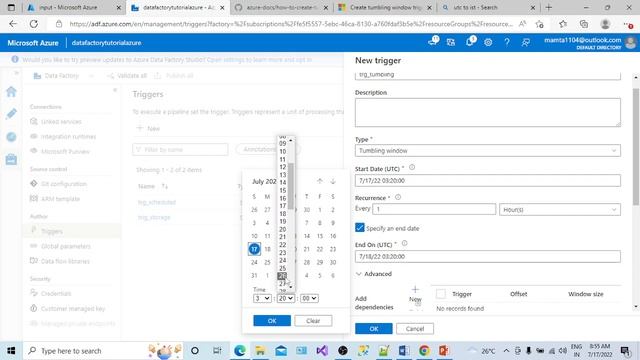Open browser profile icon
The image size is (640, 360).
tap(605, 24)
